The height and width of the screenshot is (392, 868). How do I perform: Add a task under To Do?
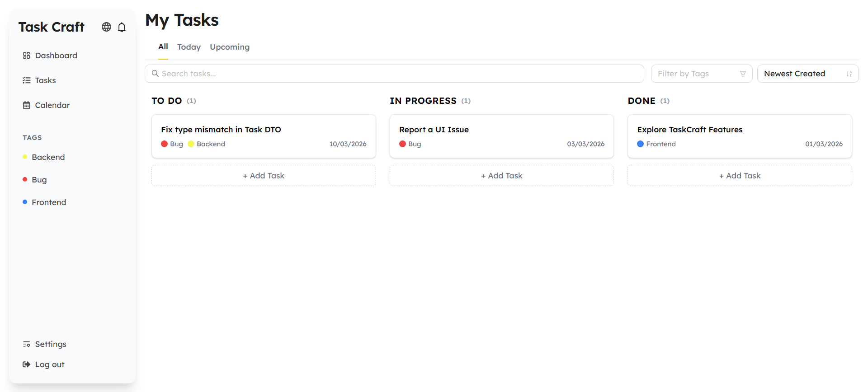click(x=264, y=176)
